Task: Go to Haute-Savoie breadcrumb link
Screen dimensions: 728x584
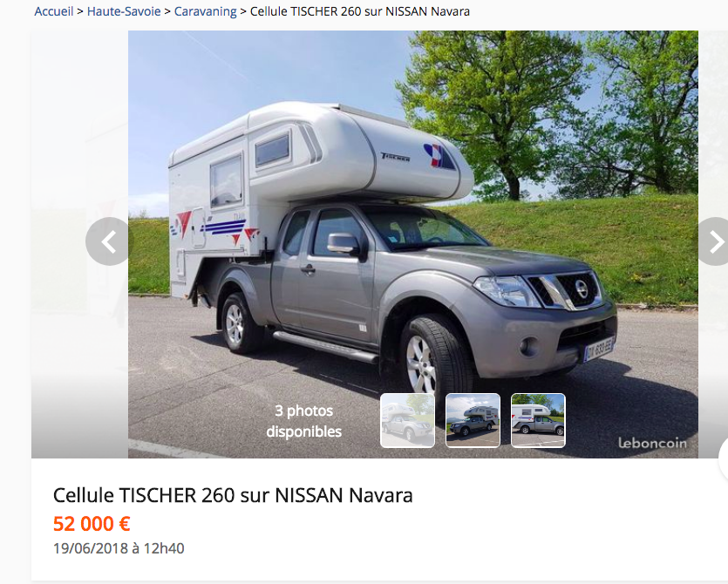Action: [x=124, y=11]
